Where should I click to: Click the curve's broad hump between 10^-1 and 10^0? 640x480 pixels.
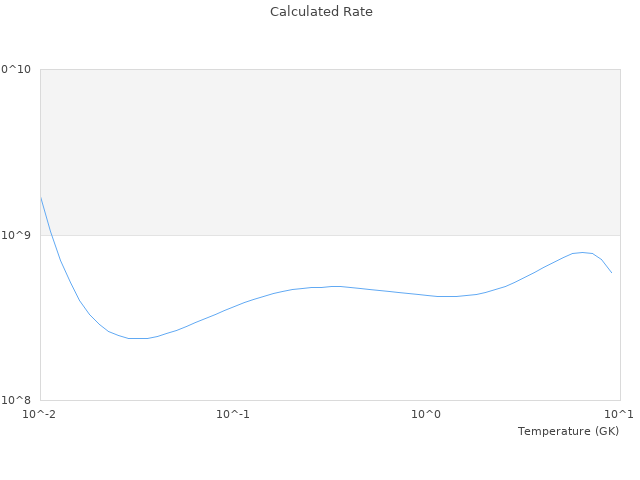335,286
